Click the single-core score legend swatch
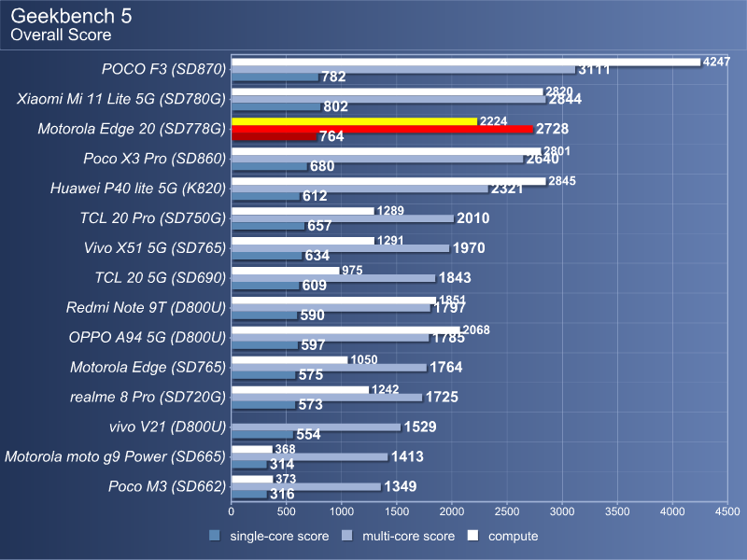This screenshot has height=560, width=747. coord(215,536)
